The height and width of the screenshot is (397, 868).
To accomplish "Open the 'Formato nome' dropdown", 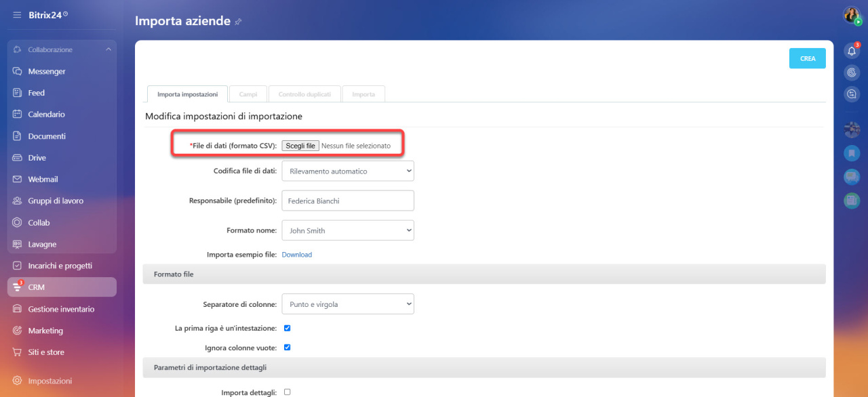I will pos(348,230).
